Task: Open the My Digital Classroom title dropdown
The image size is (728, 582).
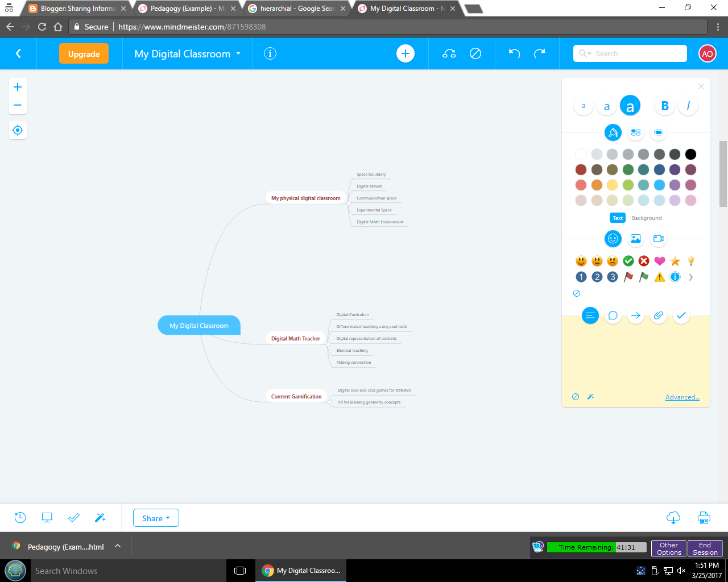Action: pos(188,54)
